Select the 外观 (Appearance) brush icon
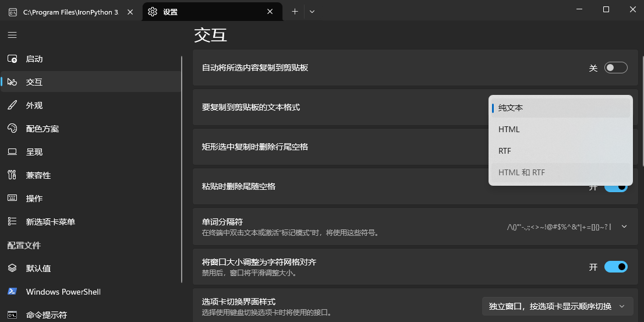Screen dimensions: 644x322 click(x=12, y=105)
